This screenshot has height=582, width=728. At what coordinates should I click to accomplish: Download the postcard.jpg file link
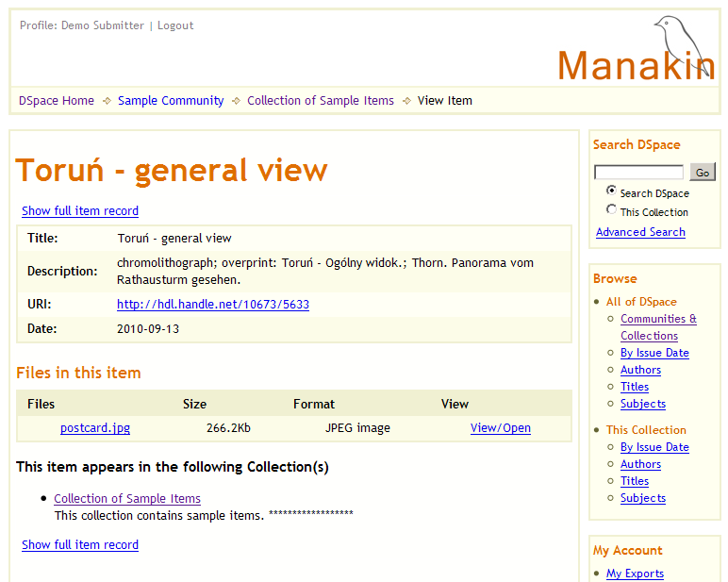coord(95,428)
